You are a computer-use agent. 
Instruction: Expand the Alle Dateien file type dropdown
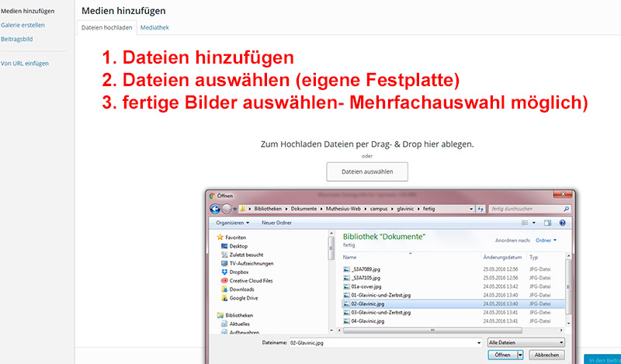(526, 341)
